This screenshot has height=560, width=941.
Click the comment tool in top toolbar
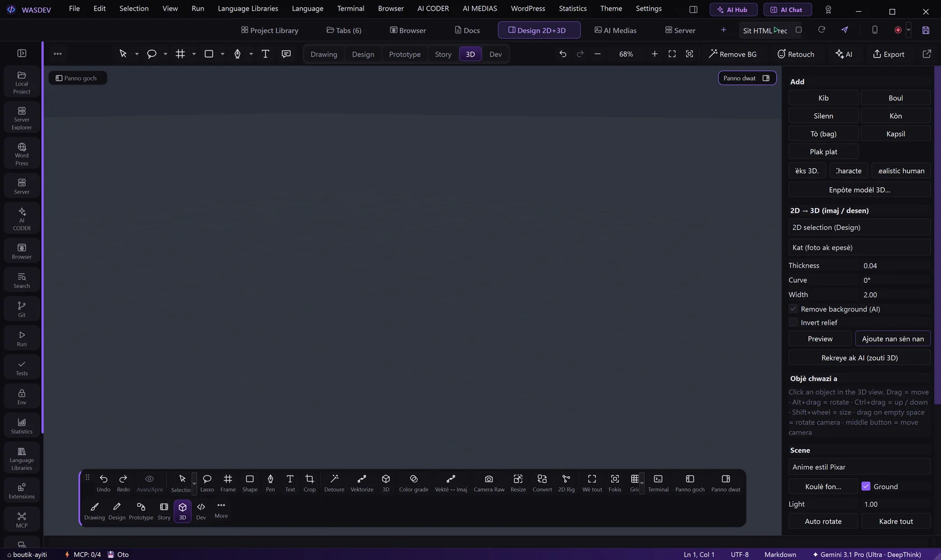(286, 54)
